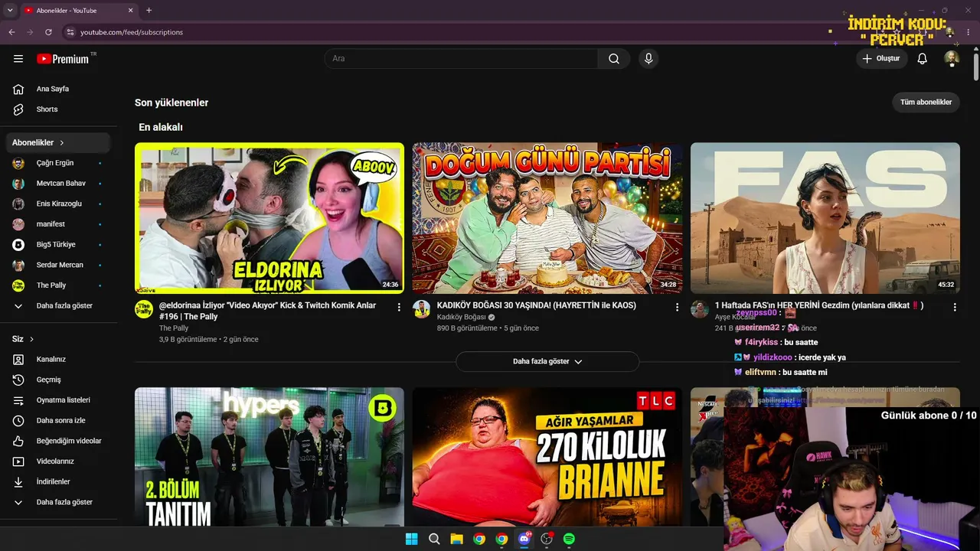Click The Pally avatar beside the Eldorina video title
980x551 pixels.
point(144,309)
